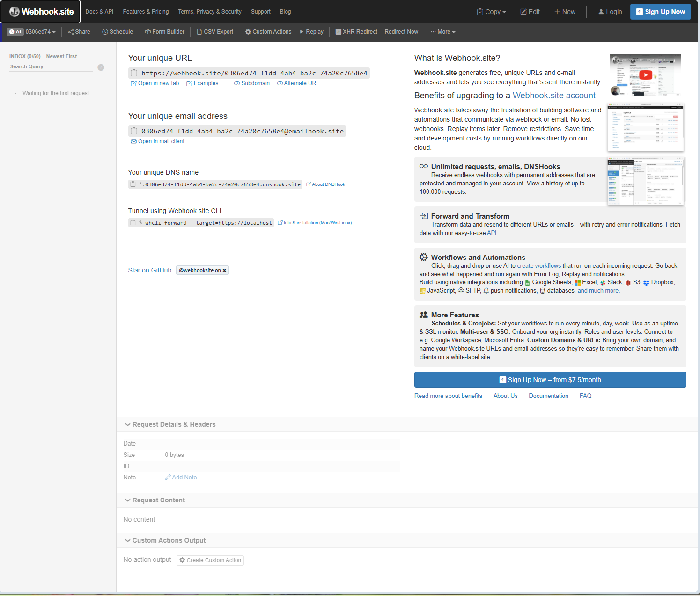Click Star on GitHub
This screenshot has height=596, width=700.
click(x=150, y=270)
